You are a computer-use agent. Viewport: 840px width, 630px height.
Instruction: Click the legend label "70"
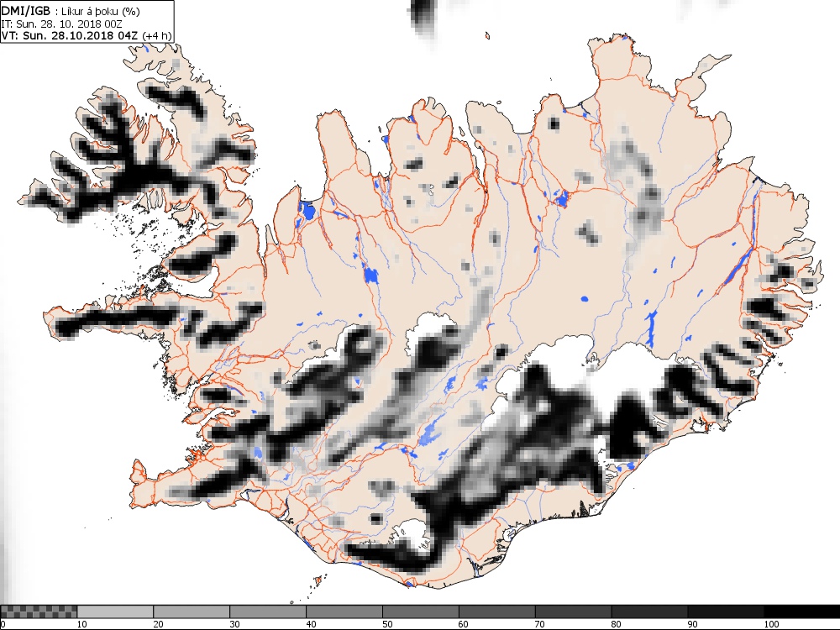(540, 624)
